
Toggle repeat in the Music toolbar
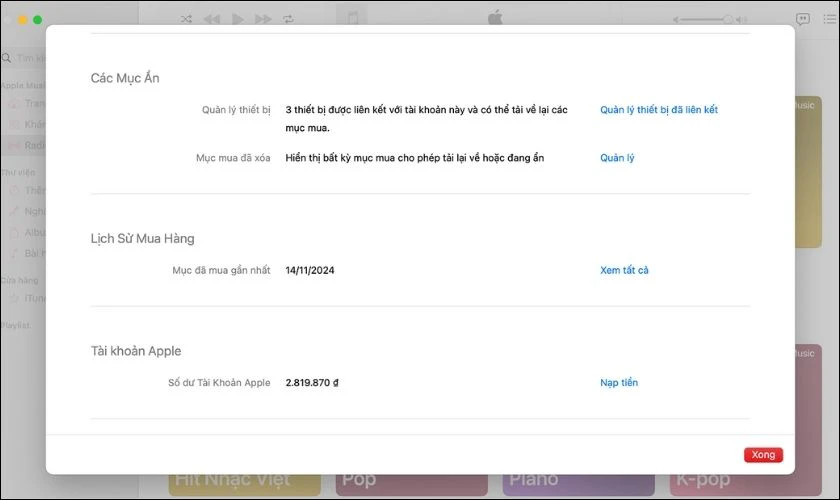[288, 19]
